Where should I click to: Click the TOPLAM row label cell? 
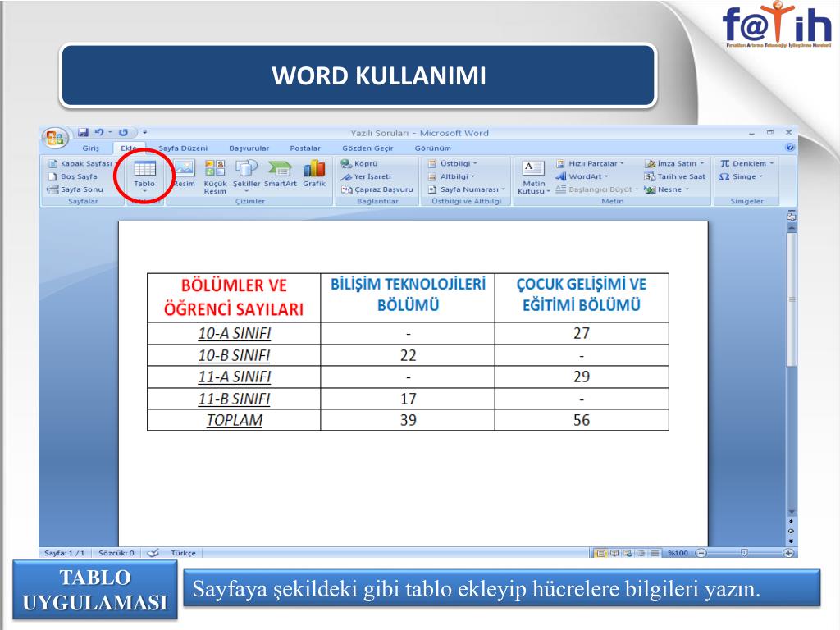[x=234, y=420]
